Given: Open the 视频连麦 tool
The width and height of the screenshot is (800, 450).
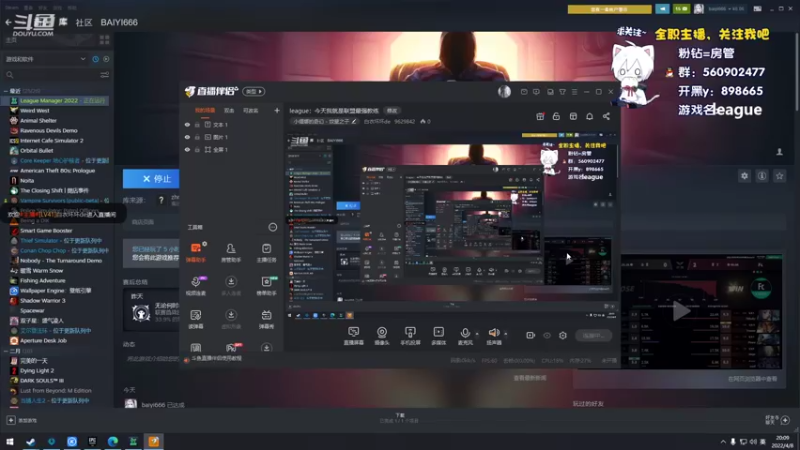Looking at the screenshot, I should (196, 286).
